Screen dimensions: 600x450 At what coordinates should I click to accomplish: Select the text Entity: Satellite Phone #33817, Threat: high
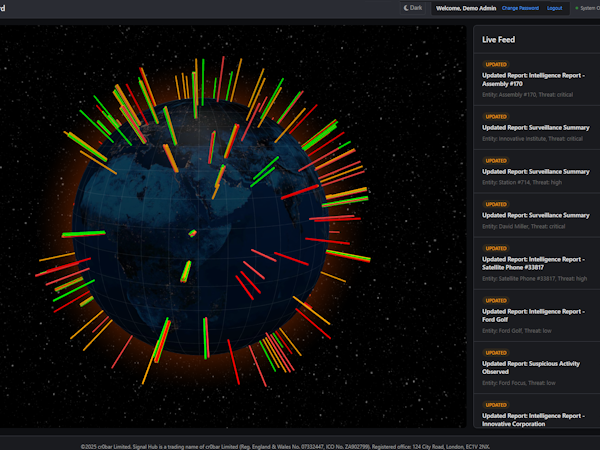click(x=534, y=279)
